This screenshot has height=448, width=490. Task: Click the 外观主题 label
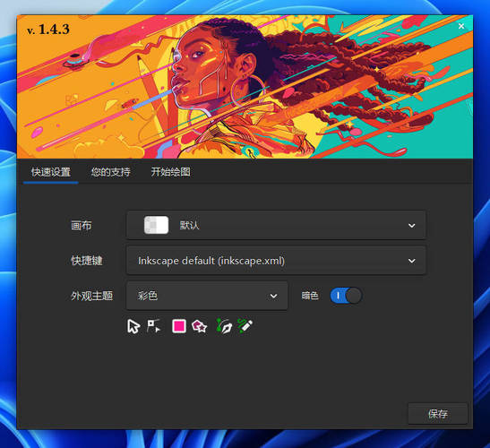point(91,296)
